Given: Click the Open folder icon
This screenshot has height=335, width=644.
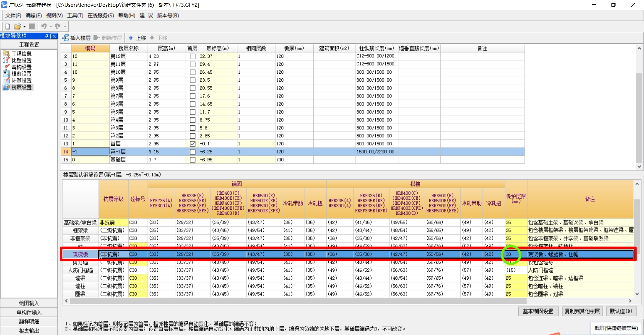Looking at the screenshot, I should coord(17,26).
